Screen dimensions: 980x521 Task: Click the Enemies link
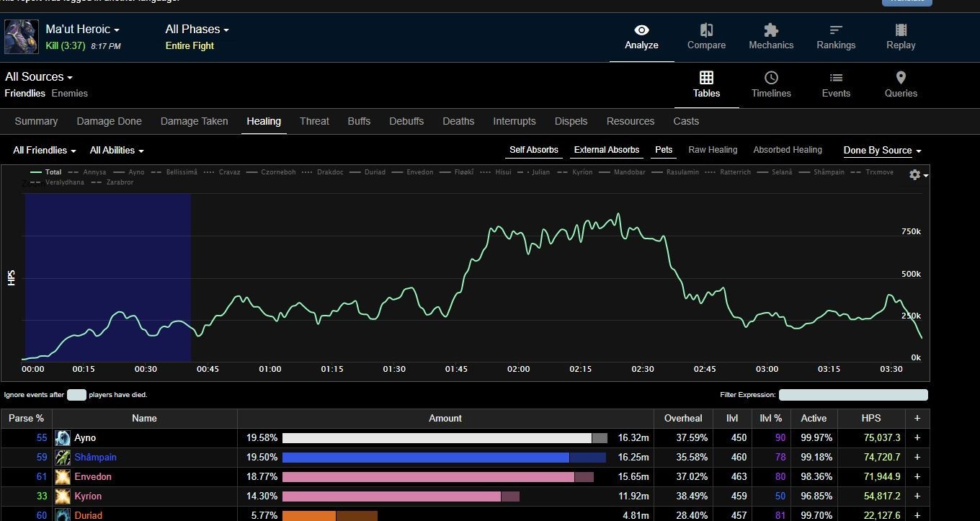click(70, 93)
